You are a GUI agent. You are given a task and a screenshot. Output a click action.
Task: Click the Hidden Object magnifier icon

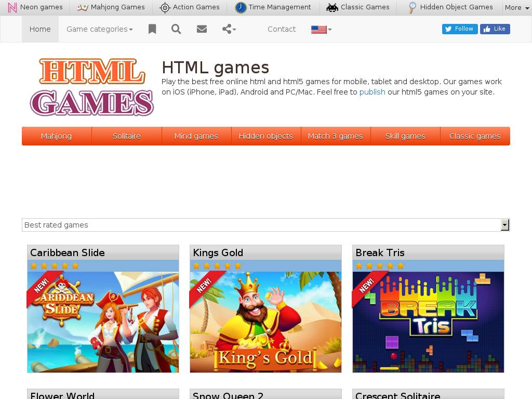click(x=412, y=7)
